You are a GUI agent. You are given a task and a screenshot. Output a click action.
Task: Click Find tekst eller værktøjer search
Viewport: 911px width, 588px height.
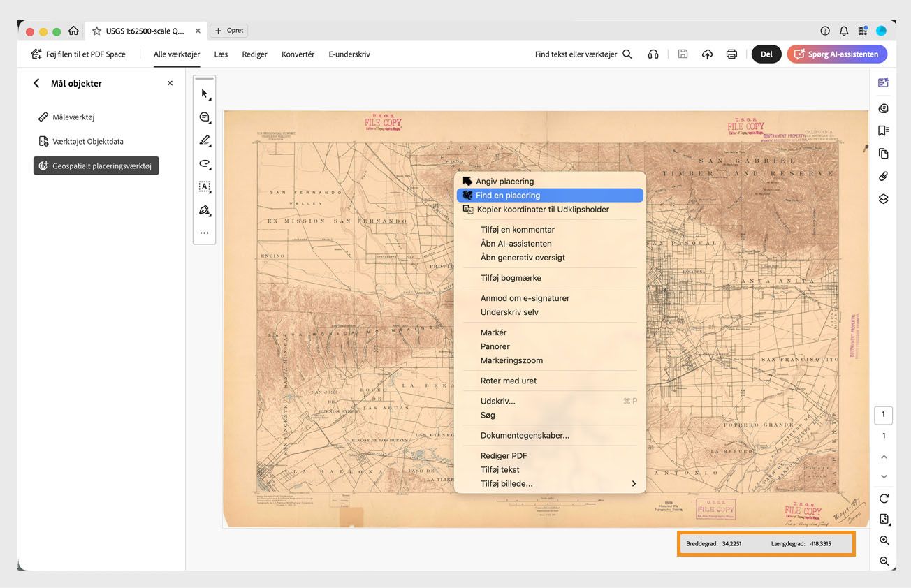pos(583,54)
